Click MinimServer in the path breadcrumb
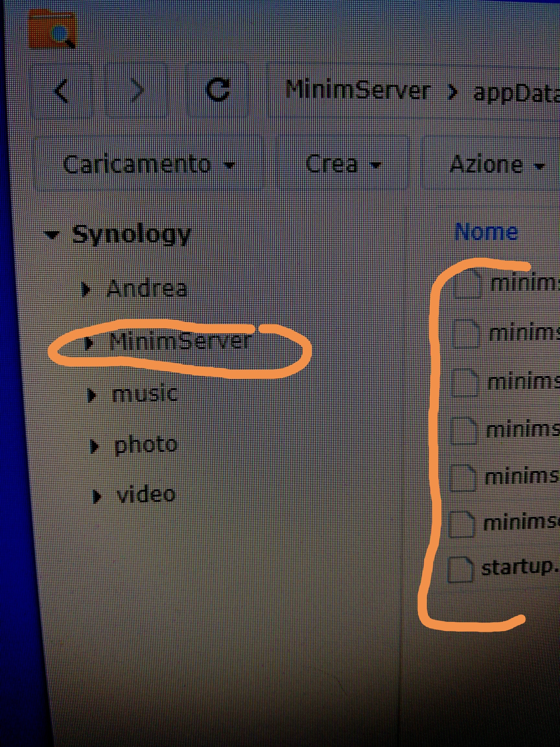Screen dimensions: 560x747 [x=358, y=90]
